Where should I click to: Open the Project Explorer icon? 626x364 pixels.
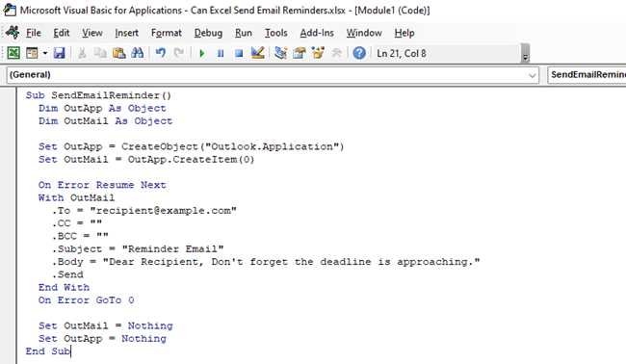pyautogui.click(x=280, y=53)
